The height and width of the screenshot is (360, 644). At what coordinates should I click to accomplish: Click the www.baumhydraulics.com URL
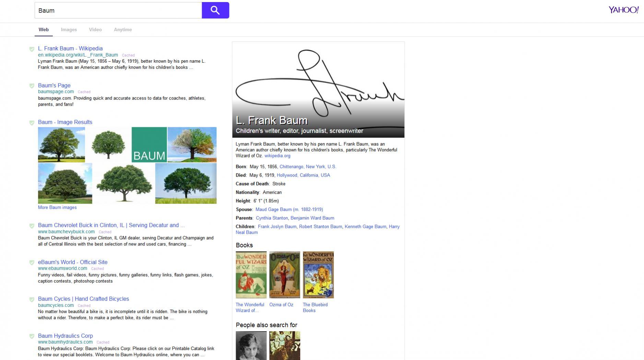click(65, 342)
